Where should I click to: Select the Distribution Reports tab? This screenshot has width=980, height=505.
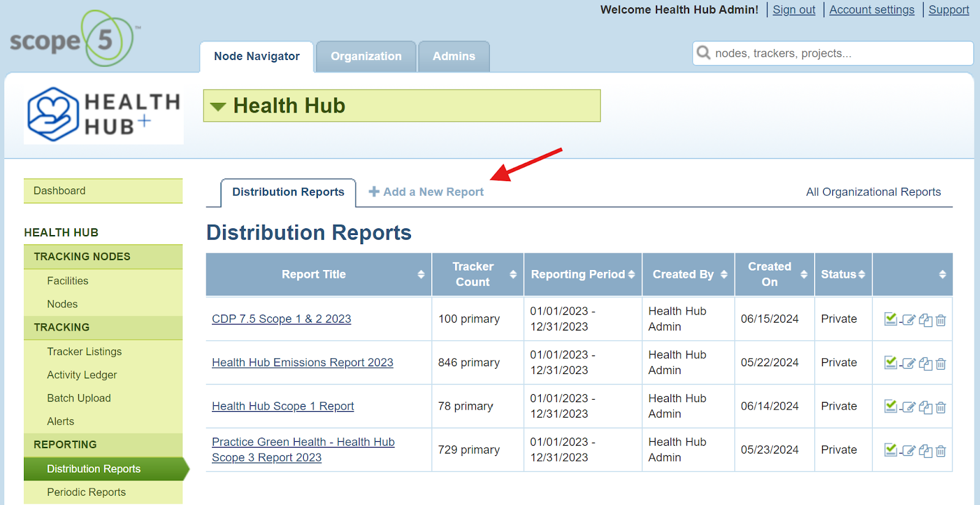(x=288, y=192)
